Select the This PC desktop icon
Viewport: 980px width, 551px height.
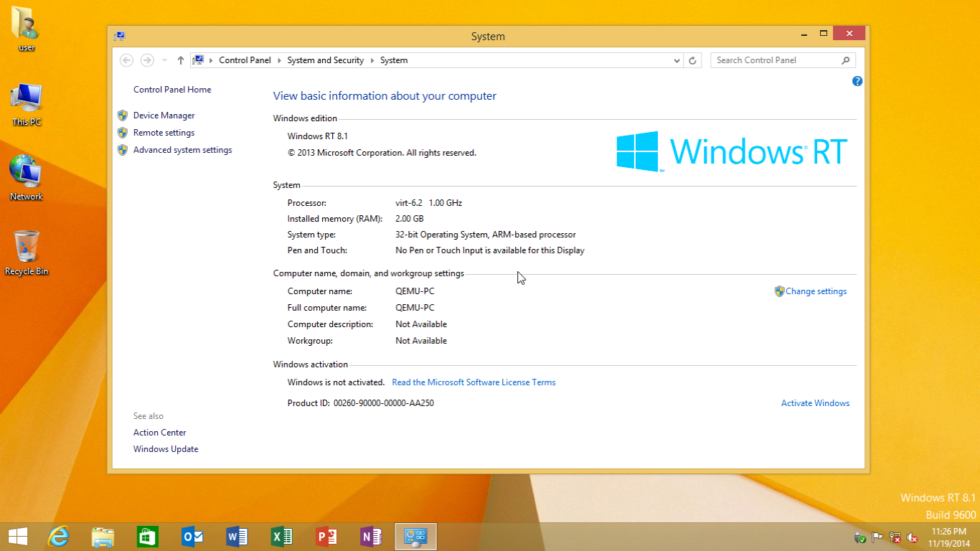pos(27,104)
